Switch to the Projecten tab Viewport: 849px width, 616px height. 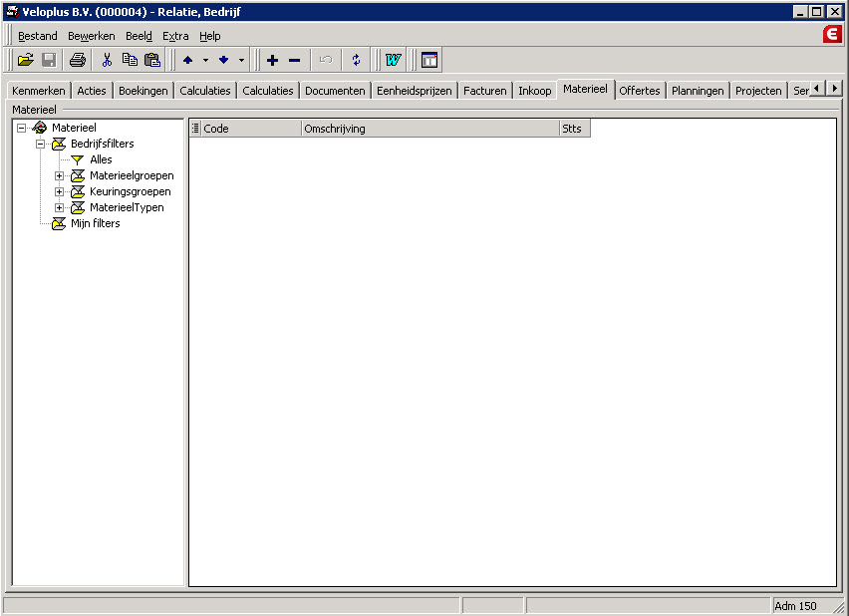tap(758, 91)
